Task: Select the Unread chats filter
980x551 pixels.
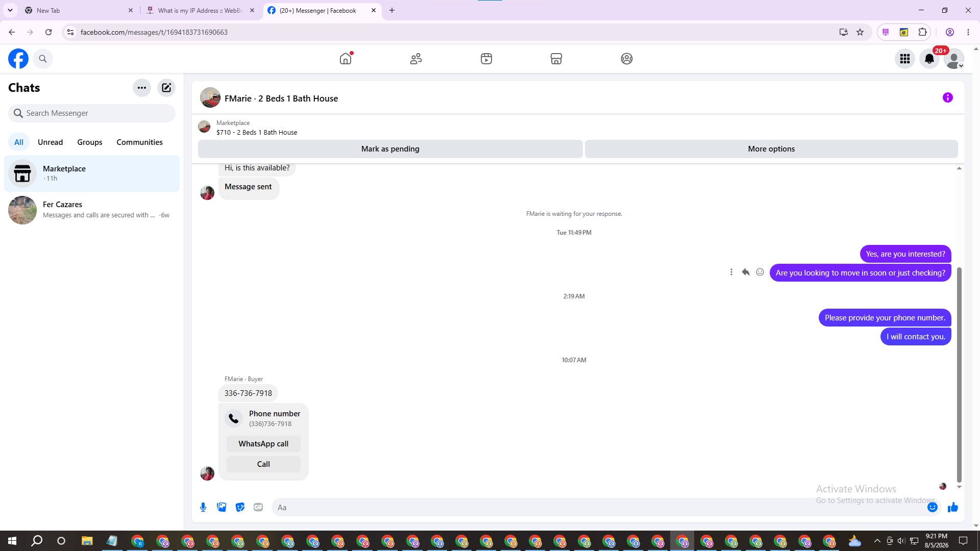Action: (50, 142)
